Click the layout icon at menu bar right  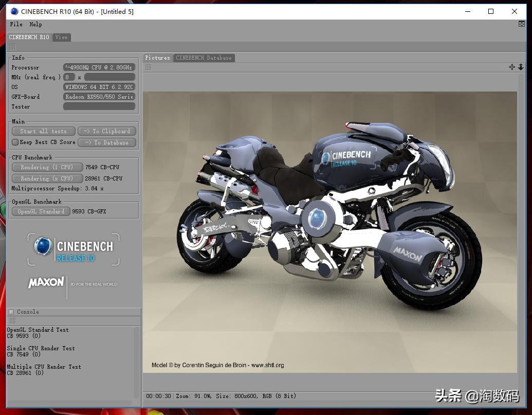pyautogui.click(x=522, y=24)
